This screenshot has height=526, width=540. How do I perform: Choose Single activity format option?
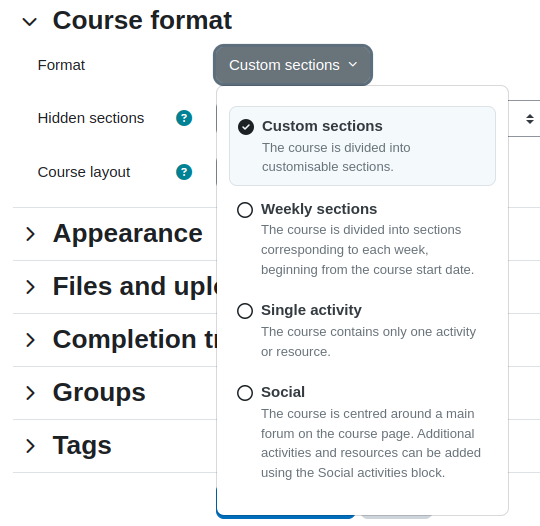[362, 330]
